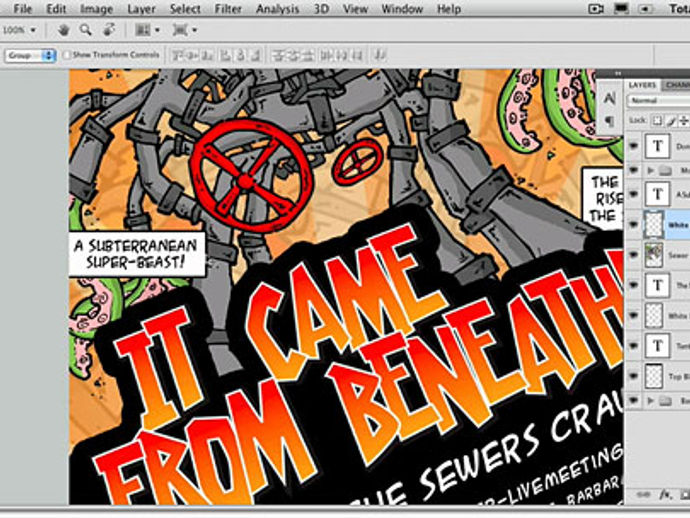690x518 pixels.
Task: Open the Group auto-select dropdown
Action: click(30, 55)
